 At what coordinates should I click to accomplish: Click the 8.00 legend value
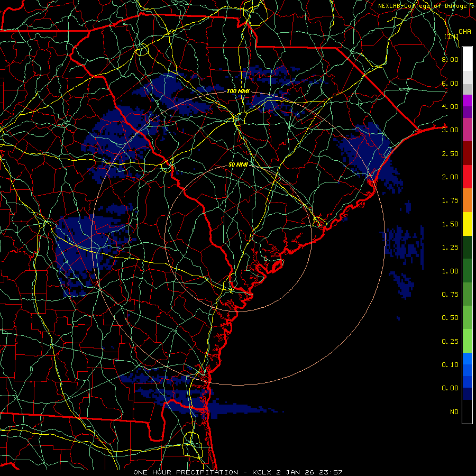click(450, 59)
